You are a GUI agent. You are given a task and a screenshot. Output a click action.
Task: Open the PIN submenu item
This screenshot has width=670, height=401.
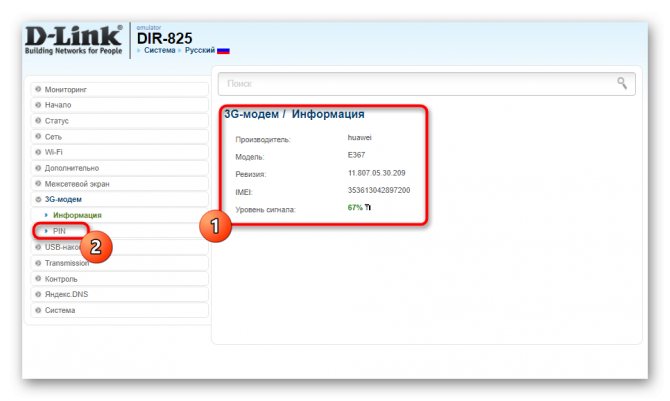[59, 231]
